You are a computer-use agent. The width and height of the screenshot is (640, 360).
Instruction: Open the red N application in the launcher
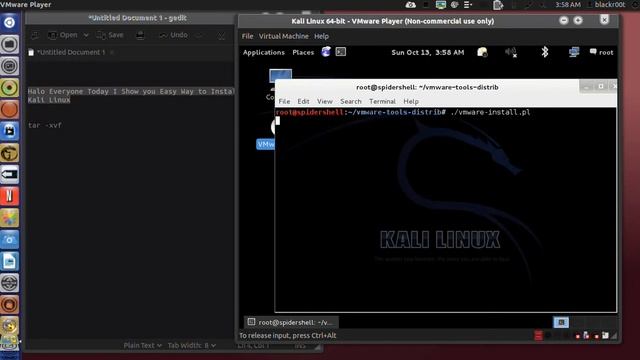tap(9, 196)
